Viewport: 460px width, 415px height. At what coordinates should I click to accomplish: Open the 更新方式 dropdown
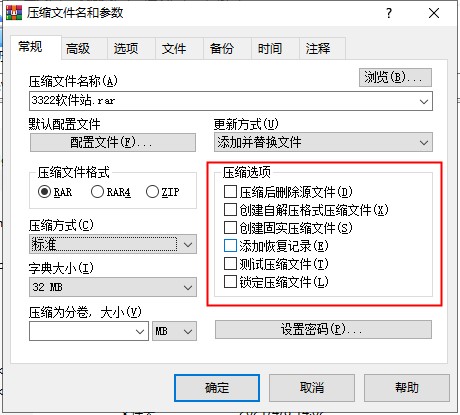(x=323, y=142)
